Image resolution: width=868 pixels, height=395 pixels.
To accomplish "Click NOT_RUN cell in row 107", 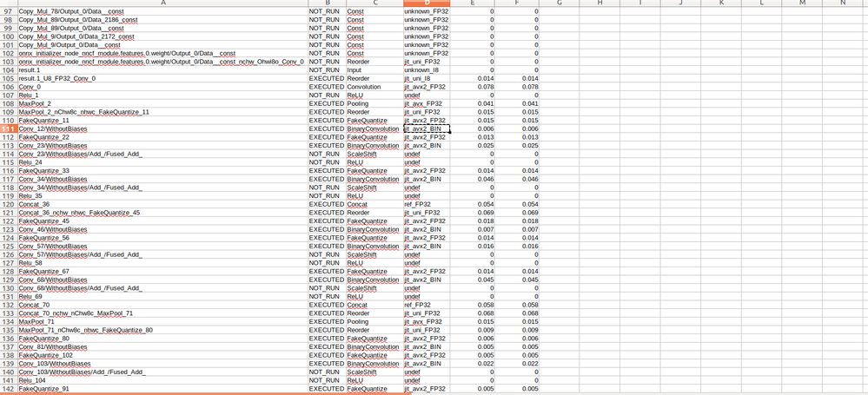I will point(327,95).
